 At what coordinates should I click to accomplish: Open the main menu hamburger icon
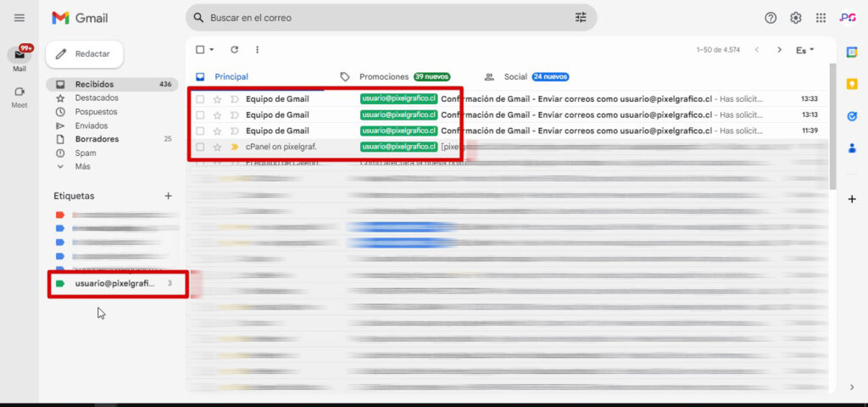tap(19, 18)
